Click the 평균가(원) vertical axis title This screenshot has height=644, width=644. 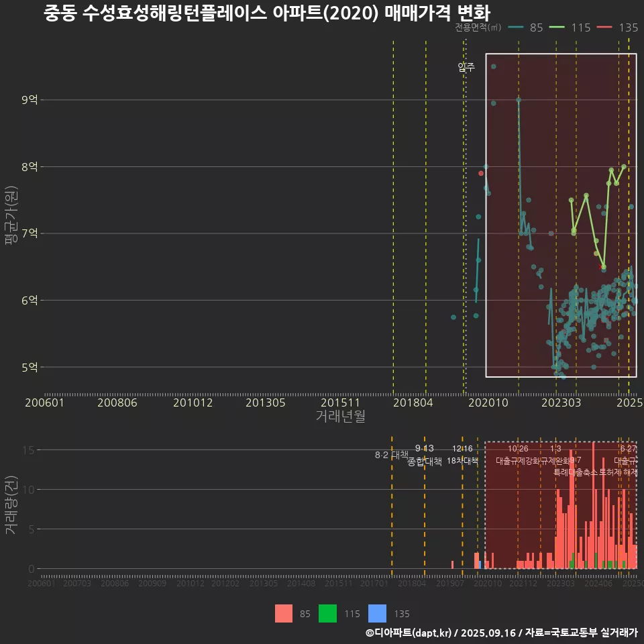11,215
